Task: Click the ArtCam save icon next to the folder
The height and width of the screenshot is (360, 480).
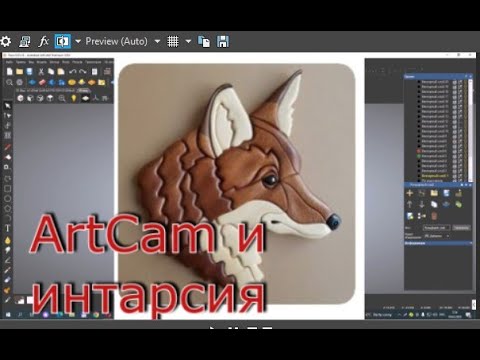Action: [x=29, y=71]
